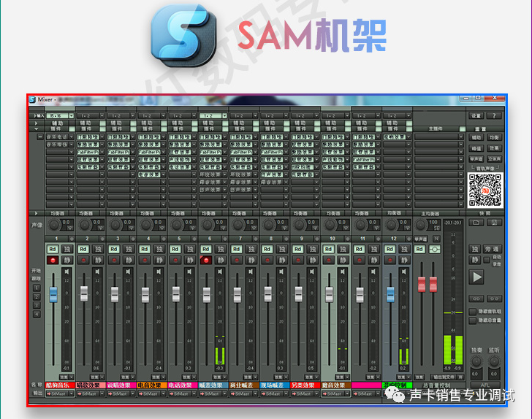Select tracking group number 3

[37, 305]
